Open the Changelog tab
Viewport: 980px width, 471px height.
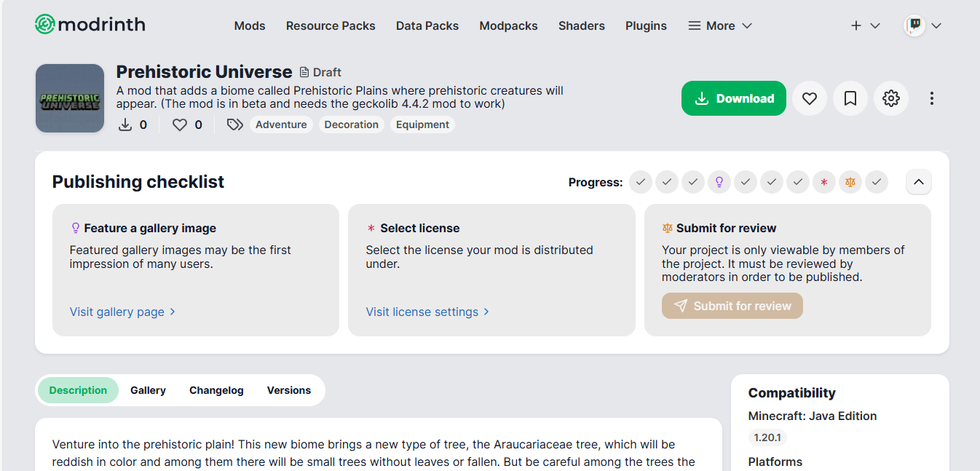pyautogui.click(x=216, y=390)
